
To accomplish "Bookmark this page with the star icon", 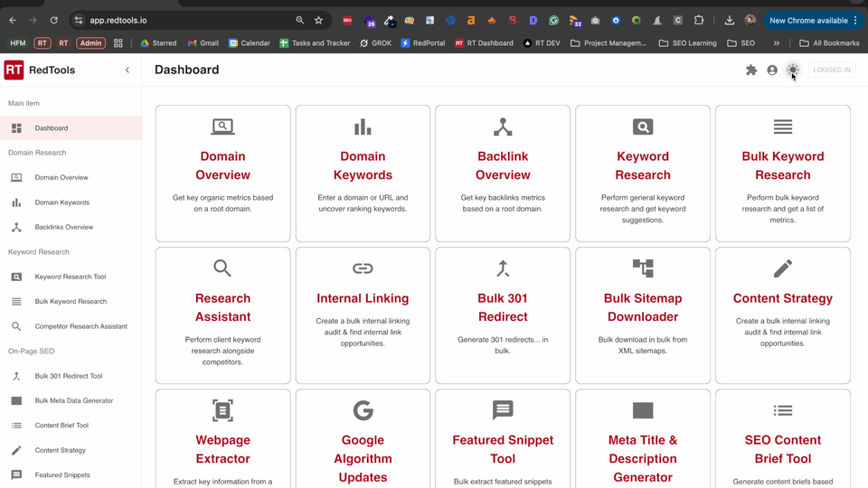I will click(318, 21).
